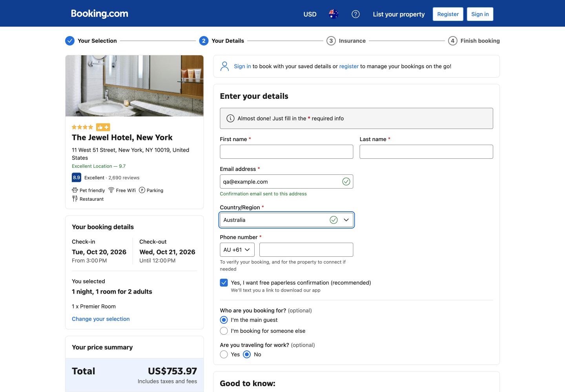Select I'm the main guest option
The height and width of the screenshot is (392, 565).
[x=224, y=320]
